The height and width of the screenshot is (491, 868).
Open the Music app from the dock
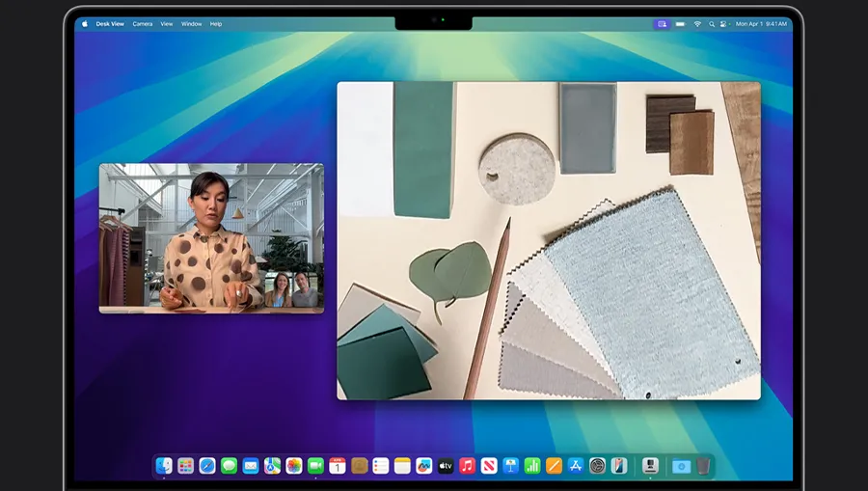[468, 466]
